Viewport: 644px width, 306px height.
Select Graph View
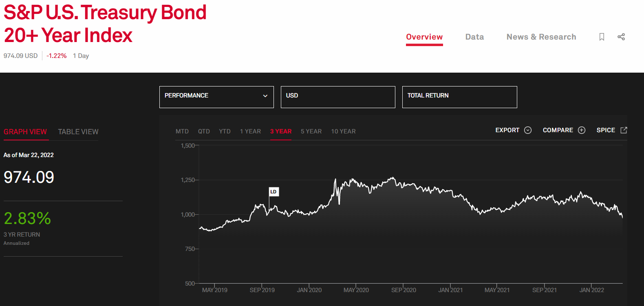click(25, 132)
